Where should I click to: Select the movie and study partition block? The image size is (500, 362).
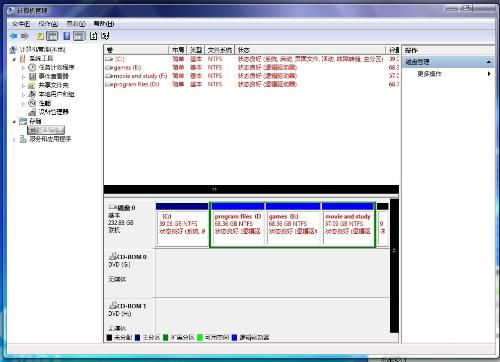[x=348, y=225]
